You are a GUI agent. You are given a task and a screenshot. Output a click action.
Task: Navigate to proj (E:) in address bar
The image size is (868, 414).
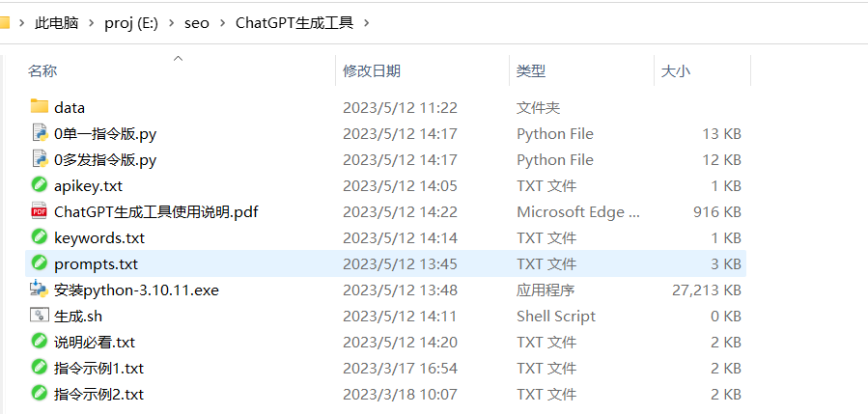[131, 23]
